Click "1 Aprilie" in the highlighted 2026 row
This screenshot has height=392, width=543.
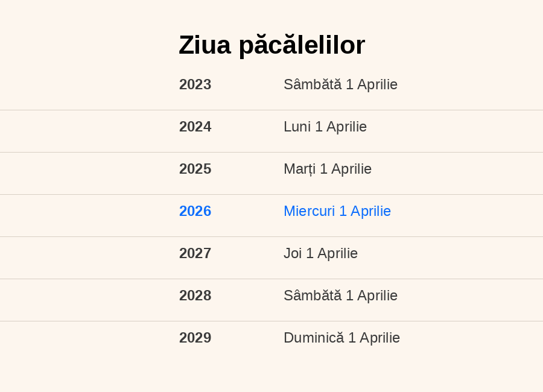(x=365, y=211)
